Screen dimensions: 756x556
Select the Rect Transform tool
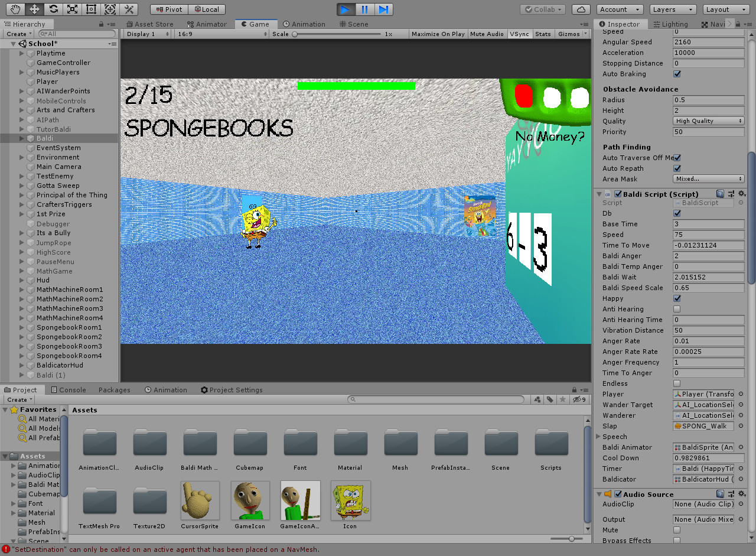[x=91, y=9]
